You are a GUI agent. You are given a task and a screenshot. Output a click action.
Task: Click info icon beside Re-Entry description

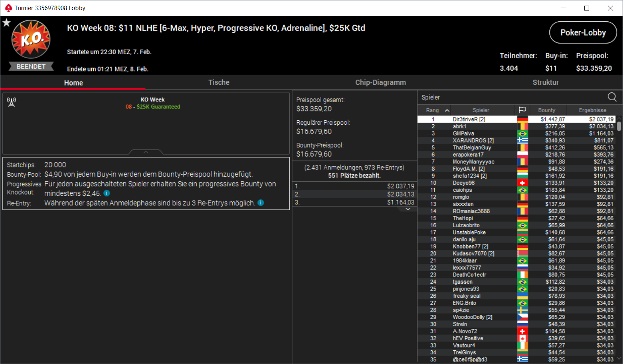(261, 203)
